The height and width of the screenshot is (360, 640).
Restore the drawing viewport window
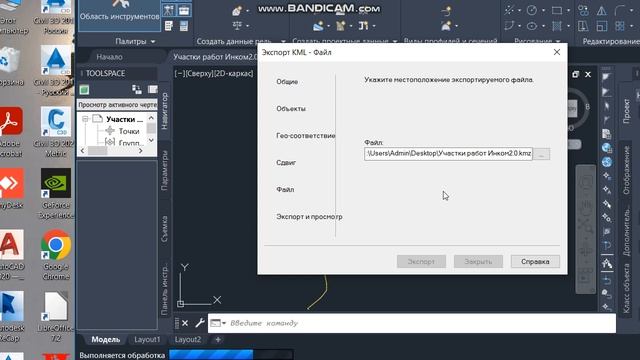click(575, 74)
